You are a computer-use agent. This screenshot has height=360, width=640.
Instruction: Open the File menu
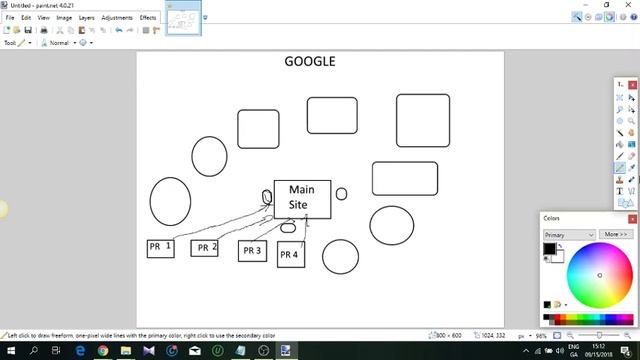(x=10, y=18)
